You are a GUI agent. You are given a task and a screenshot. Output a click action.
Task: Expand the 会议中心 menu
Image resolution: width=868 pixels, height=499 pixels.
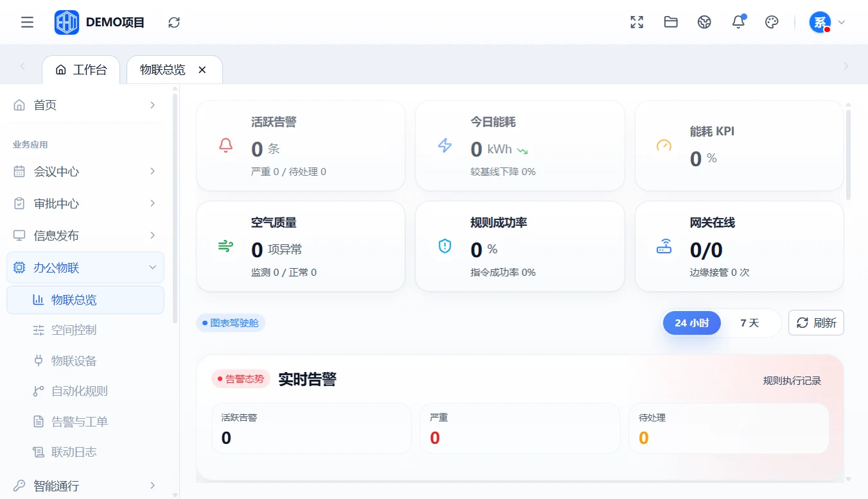click(85, 171)
